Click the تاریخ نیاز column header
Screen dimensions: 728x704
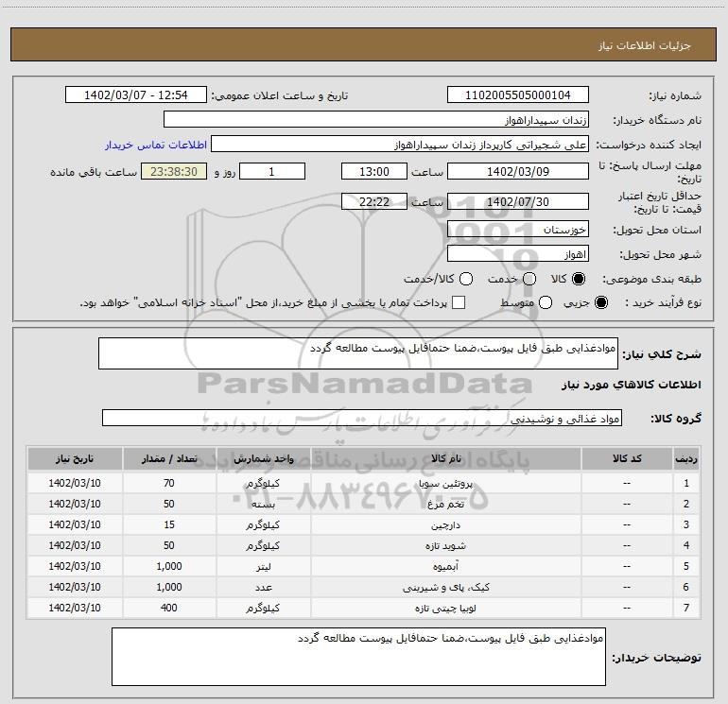(75, 458)
